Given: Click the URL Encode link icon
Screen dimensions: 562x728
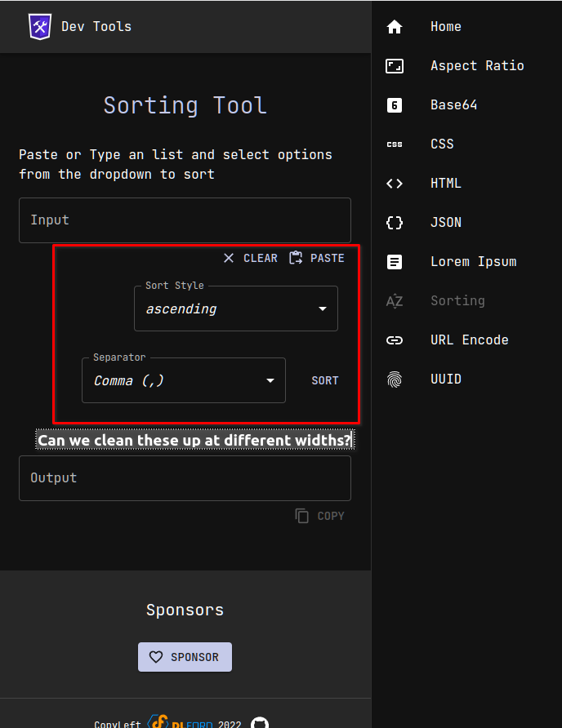Looking at the screenshot, I should (395, 340).
